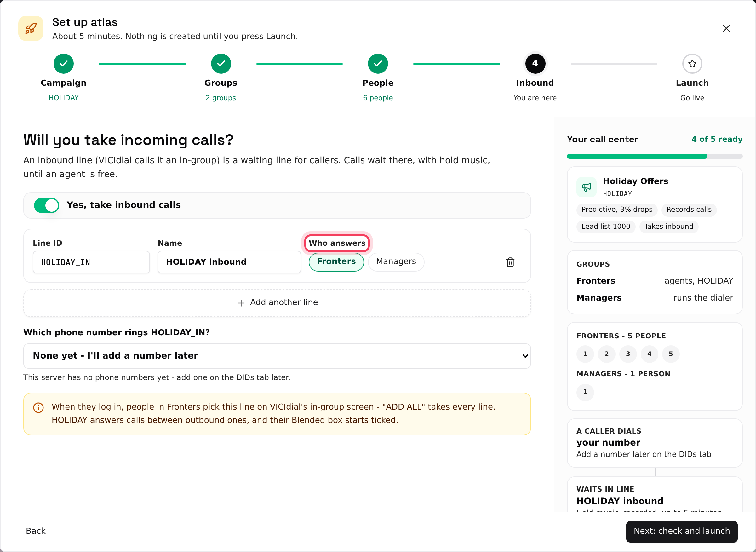
Task: Delete the HOLIDAY_IN line with trash icon
Action: coord(510,262)
